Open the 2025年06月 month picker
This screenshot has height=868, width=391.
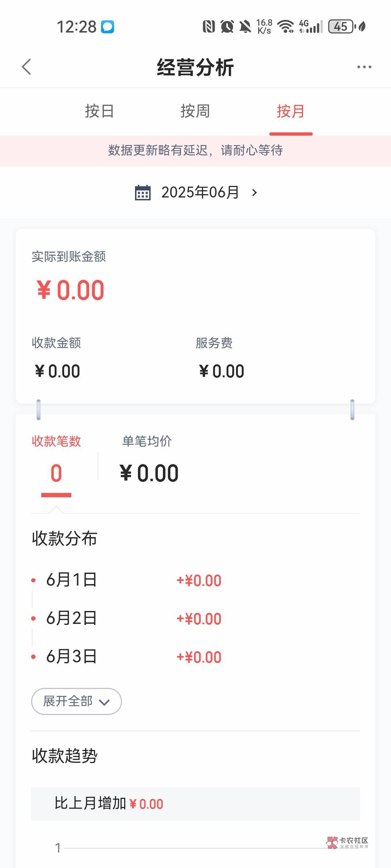[200, 192]
